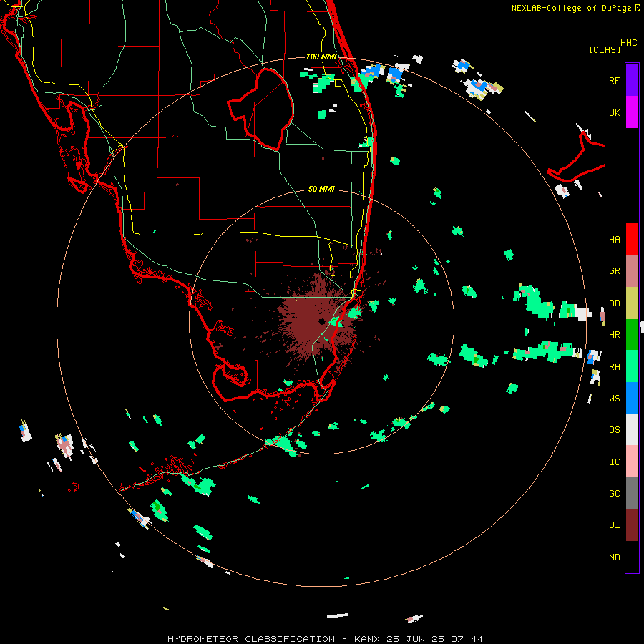Click the Lake Okeechobee outline
The image size is (644, 644).
coord(261,109)
